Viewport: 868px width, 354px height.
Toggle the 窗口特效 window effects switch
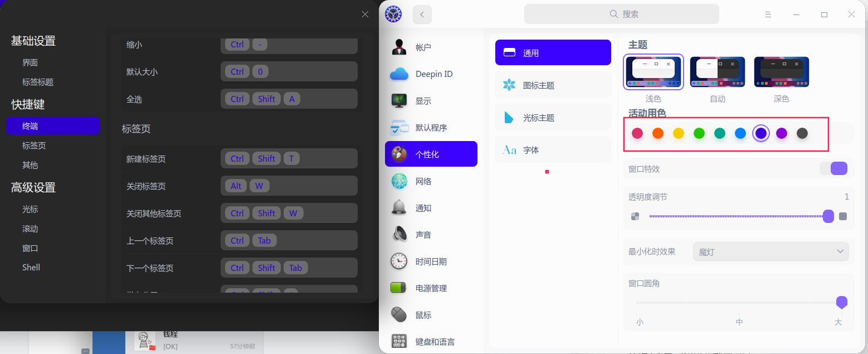click(x=833, y=168)
